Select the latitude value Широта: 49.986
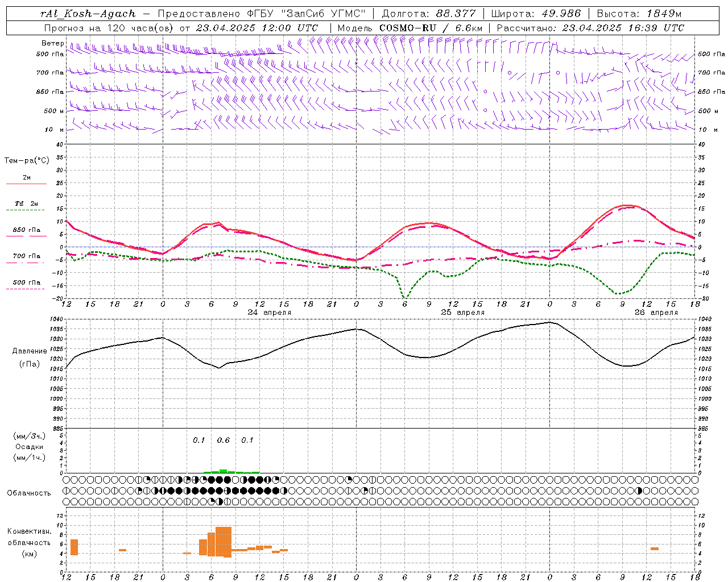728x582 pixels. pos(536,14)
